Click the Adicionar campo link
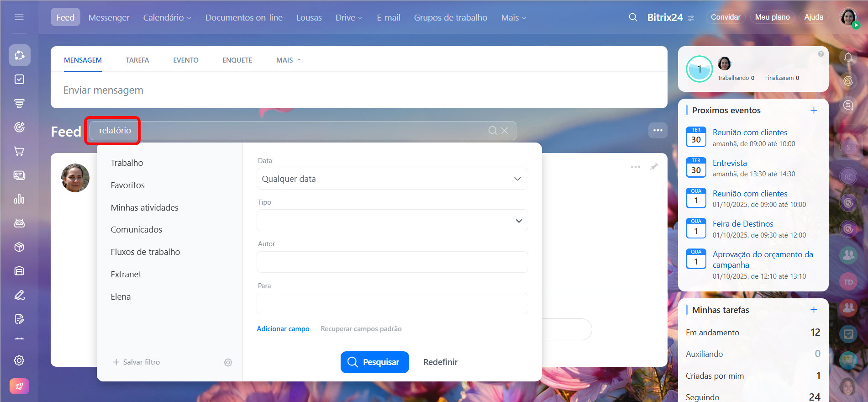868x402 pixels. coord(283,329)
